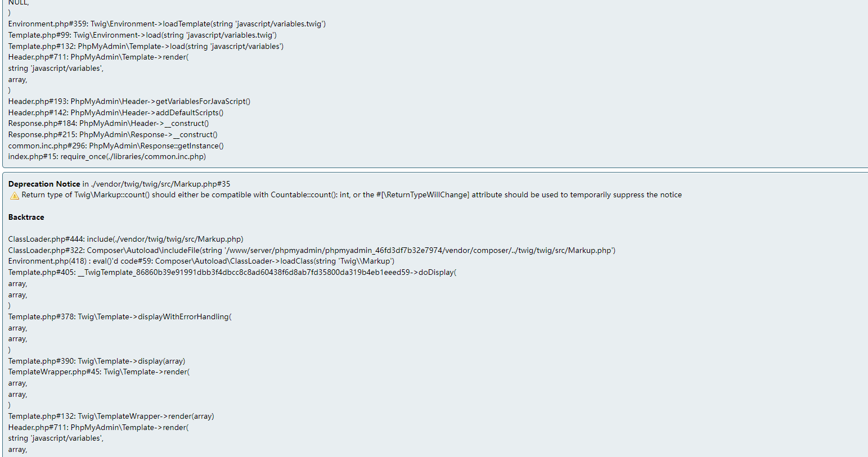This screenshot has width=868, height=457.
Task: Select the ClassLoader.php#444 include line
Action: (126, 239)
